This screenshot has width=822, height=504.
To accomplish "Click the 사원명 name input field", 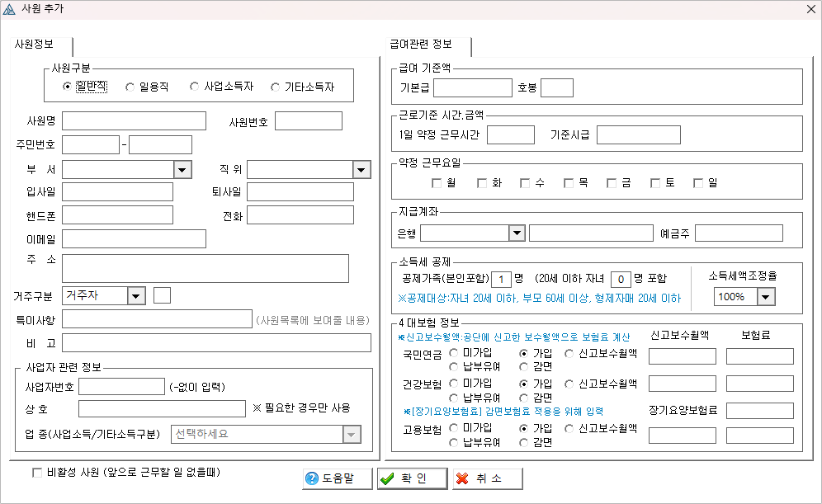I will click(x=135, y=121).
